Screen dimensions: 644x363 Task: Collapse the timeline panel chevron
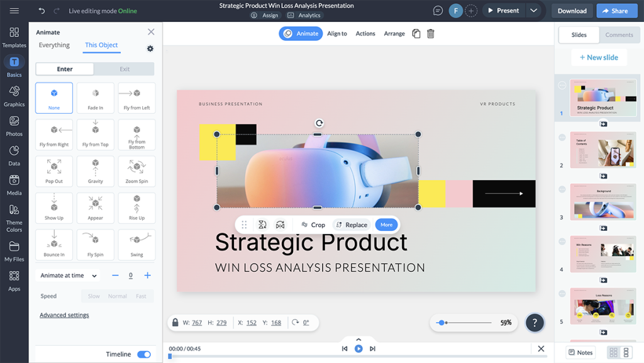(x=358, y=340)
